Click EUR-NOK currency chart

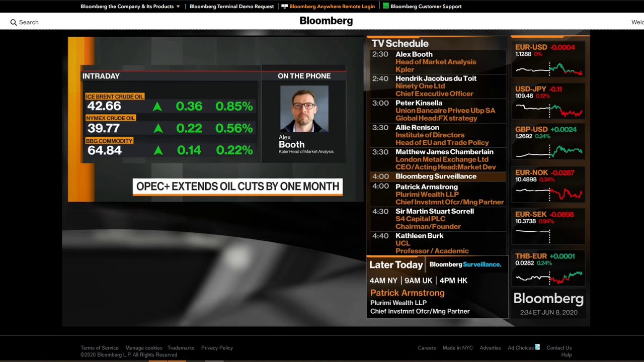(x=549, y=185)
